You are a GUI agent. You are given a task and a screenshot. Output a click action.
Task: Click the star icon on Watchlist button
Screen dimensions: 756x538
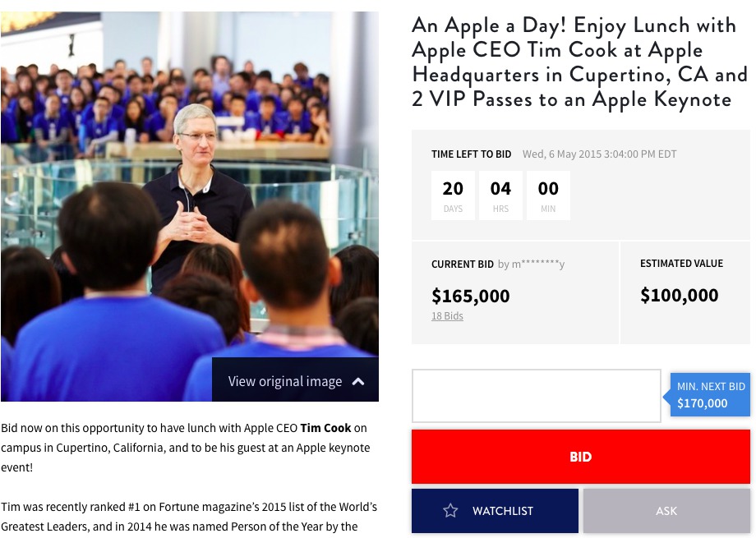(x=450, y=511)
